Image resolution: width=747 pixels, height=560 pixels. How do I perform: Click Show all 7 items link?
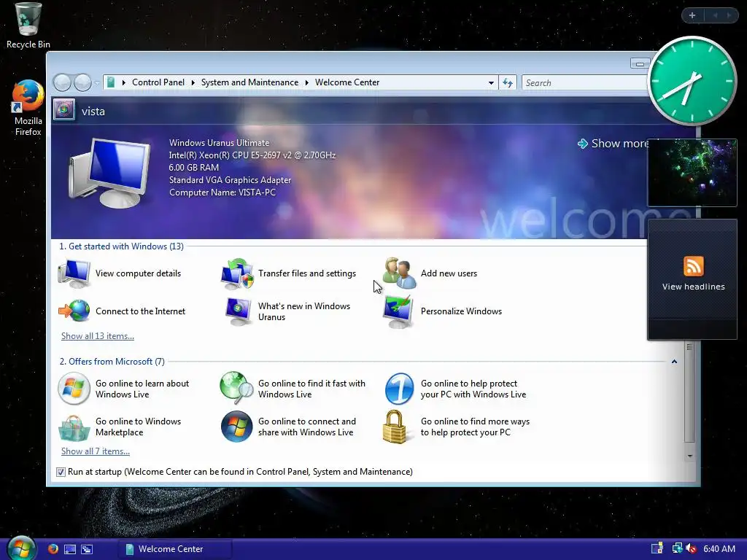pyautogui.click(x=96, y=451)
